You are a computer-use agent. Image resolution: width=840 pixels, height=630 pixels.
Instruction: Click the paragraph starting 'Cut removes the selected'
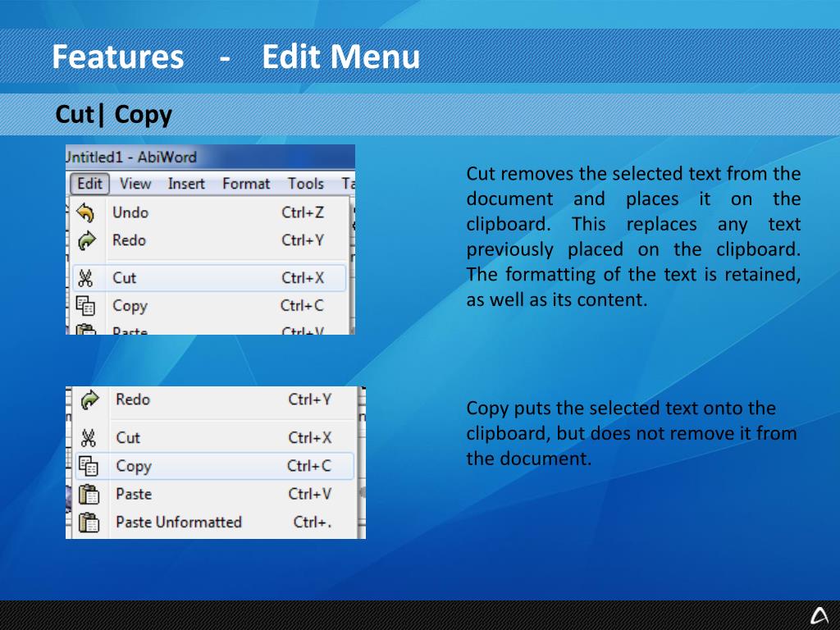click(x=633, y=236)
